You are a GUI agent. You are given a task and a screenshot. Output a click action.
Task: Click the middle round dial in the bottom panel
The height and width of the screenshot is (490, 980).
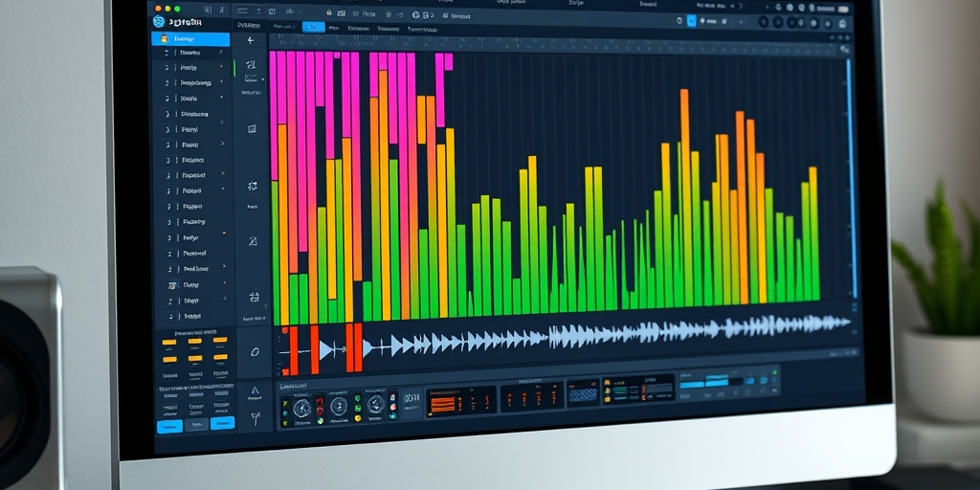[x=339, y=406]
